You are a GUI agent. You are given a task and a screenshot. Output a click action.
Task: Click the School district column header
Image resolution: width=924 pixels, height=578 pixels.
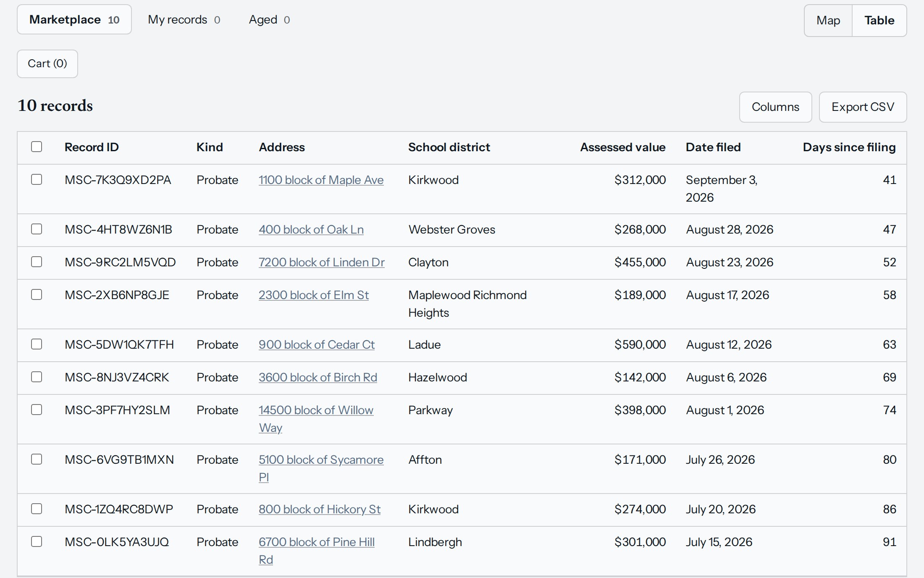click(449, 147)
